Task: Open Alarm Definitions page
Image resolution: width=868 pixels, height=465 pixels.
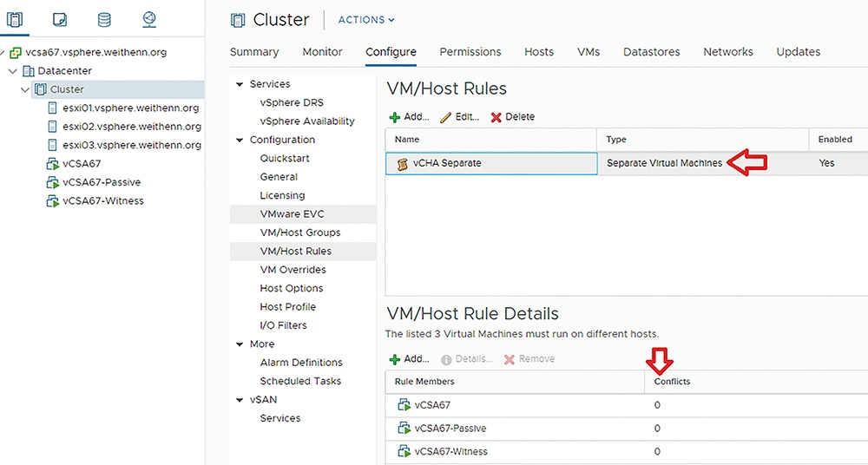Action: point(301,363)
